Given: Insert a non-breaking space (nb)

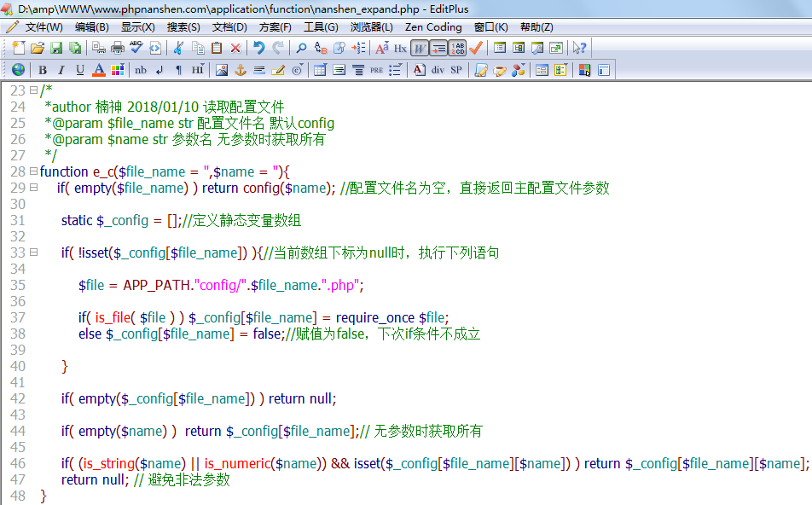Looking at the screenshot, I should [x=141, y=70].
